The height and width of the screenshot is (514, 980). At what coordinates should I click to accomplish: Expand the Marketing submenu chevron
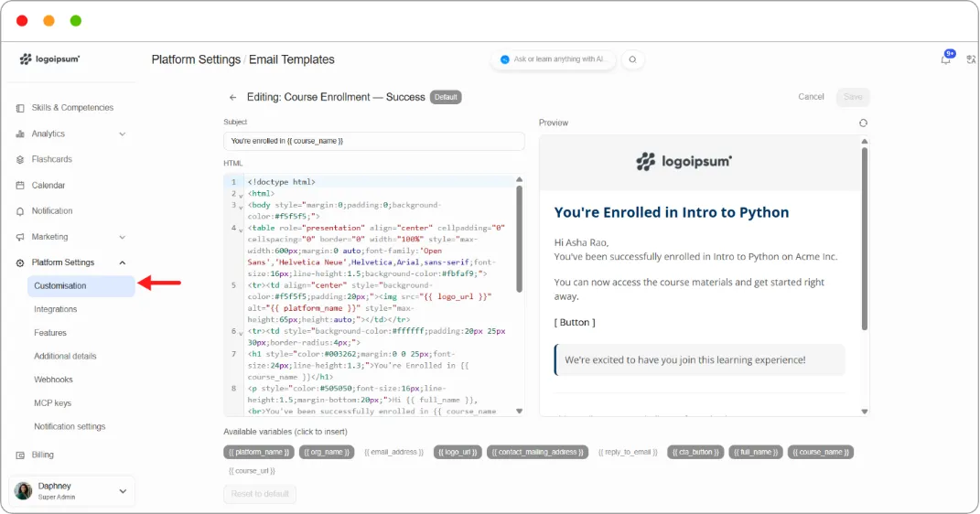[123, 237]
